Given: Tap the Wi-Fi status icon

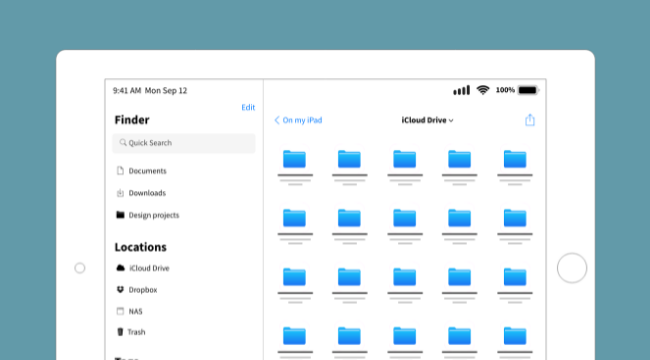Looking at the screenshot, I should 483,90.
